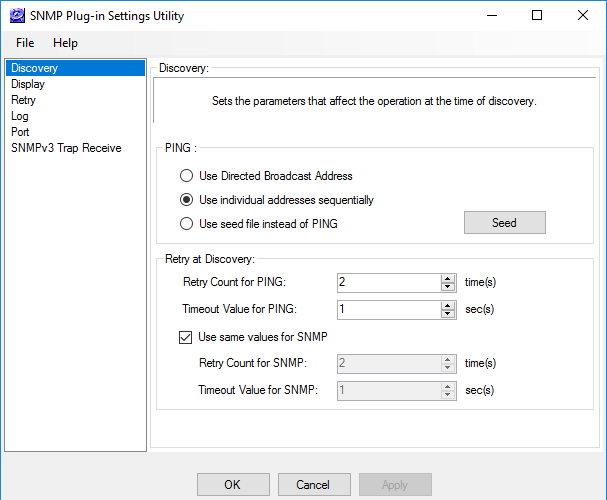Image resolution: width=607 pixels, height=500 pixels.
Task: Close the SNMP Plug-in Settings window
Action: pos(583,15)
